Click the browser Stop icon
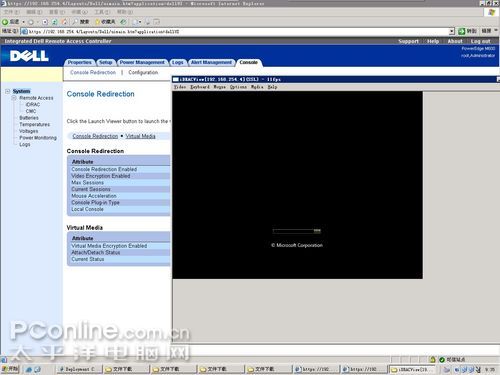Viewport: 500px width, 375px height. (45, 22)
